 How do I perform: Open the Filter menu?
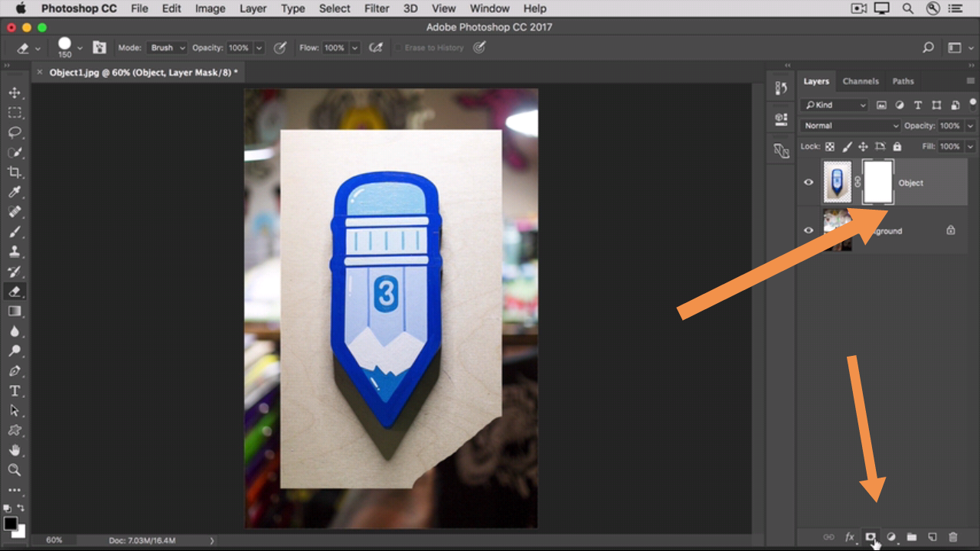tap(377, 8)
